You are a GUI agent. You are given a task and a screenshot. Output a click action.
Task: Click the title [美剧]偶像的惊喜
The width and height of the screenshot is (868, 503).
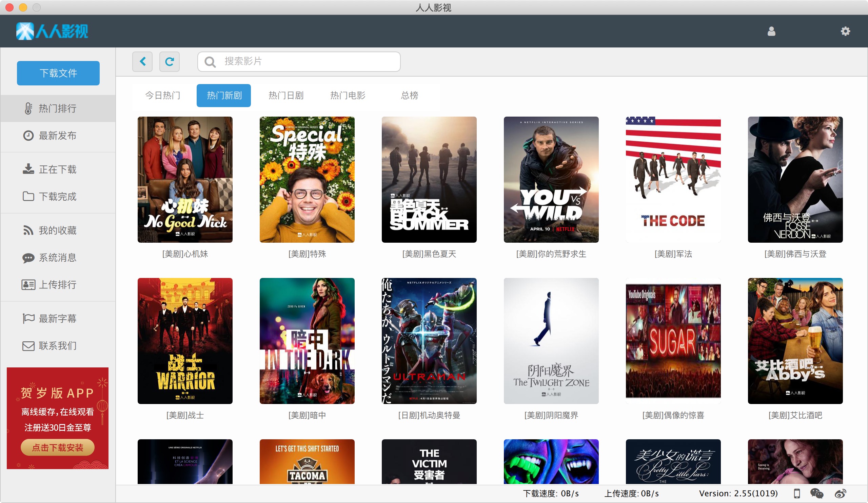[673, 416]
